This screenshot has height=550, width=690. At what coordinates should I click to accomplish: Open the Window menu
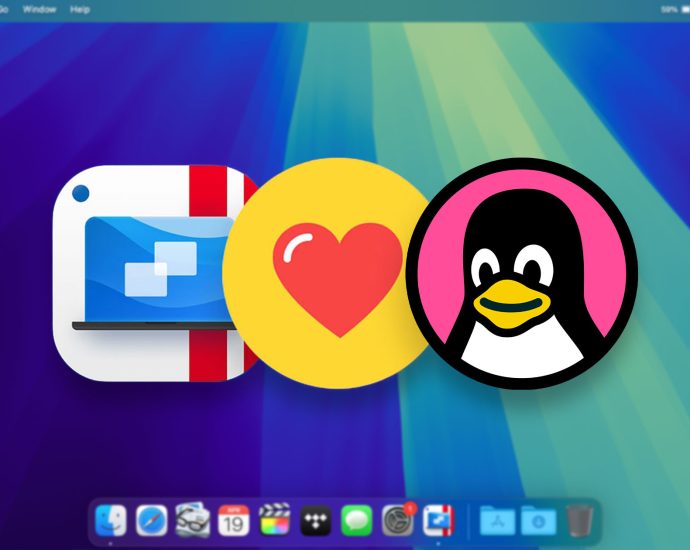(x=39, y=9)
